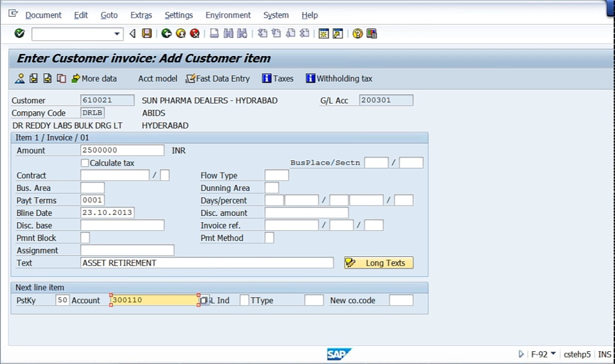
Task: Click the PstKy field showing 50
Action: tap(62, 300)
